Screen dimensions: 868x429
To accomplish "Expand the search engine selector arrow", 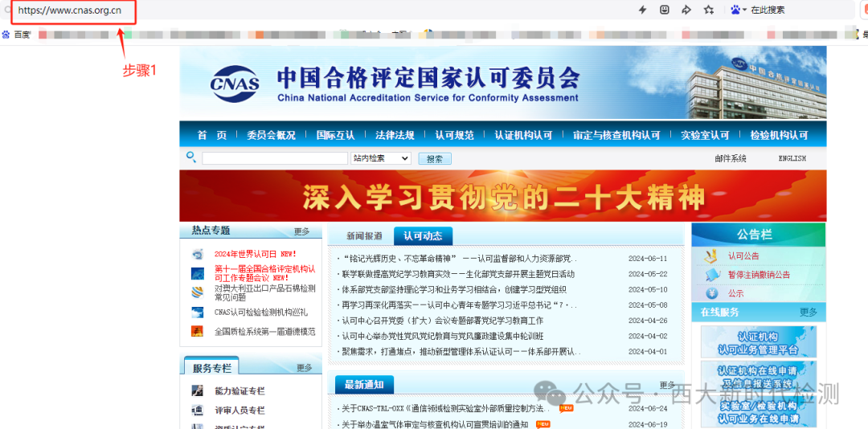I will coord(744,10).
